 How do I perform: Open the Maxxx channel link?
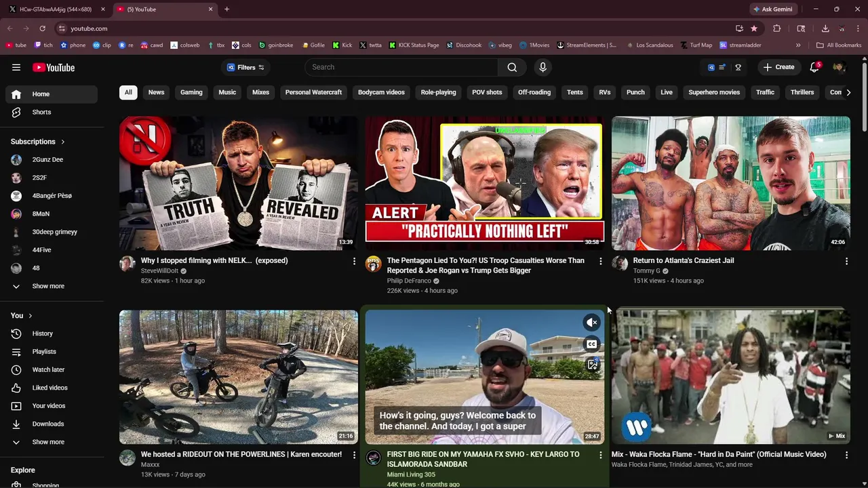150,464
